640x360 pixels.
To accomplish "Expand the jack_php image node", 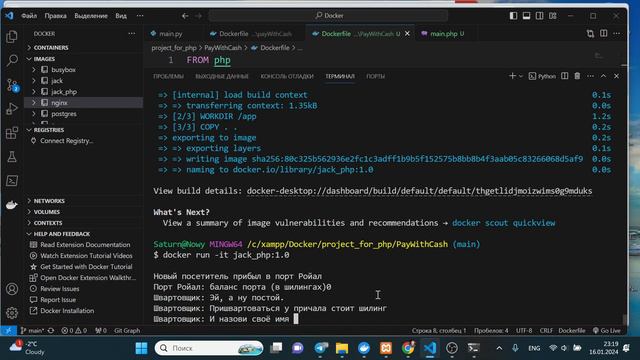I will (x=34, y=92).
